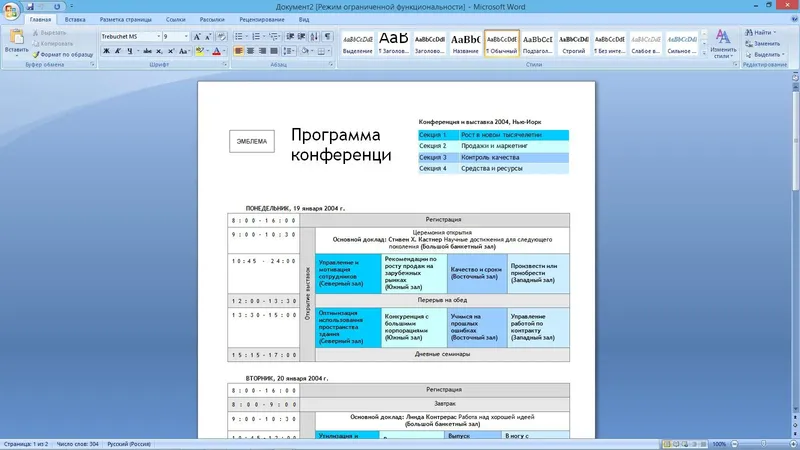Clear formatting with the eraser icon
Screen dimensions: 800x450
(x=221, y=37)
